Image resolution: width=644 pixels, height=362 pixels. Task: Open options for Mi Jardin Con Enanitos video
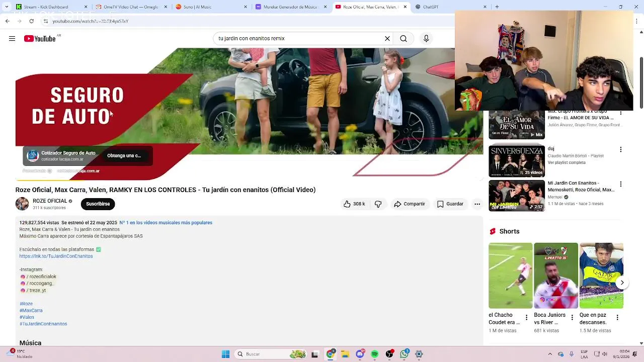pos(621,184)
